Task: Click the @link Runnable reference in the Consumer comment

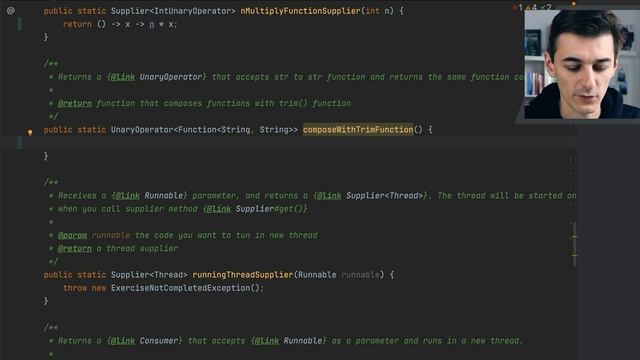Action: coord(289,341)
